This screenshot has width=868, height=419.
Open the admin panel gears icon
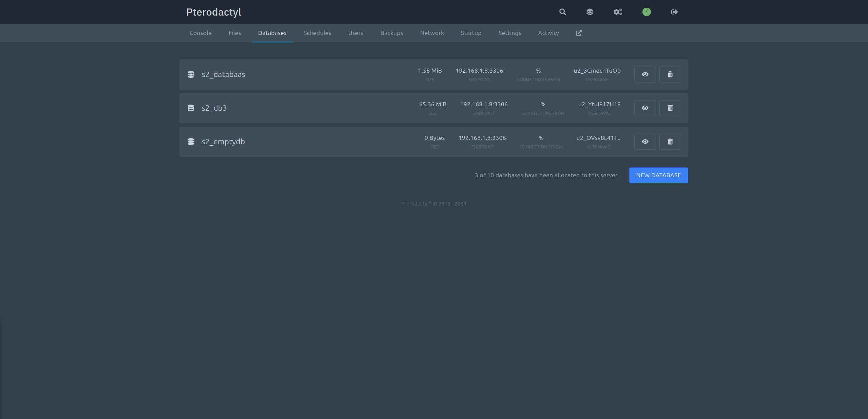[x=617, y=12]
